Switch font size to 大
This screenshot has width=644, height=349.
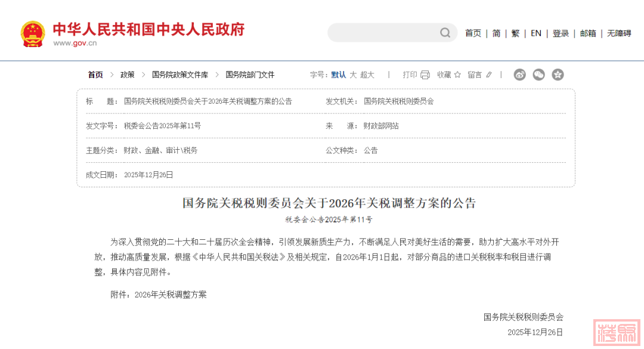pyautogui.click(x=353, y=75)
